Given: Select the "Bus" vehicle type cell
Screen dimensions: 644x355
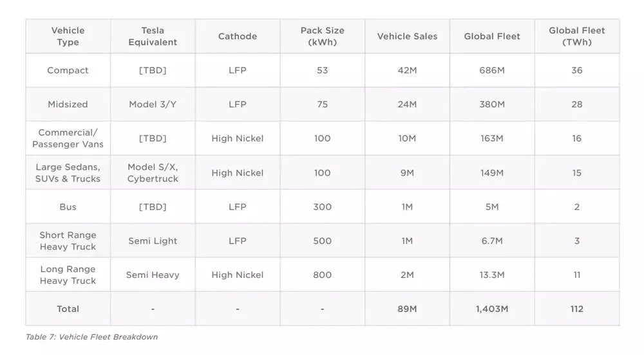Looking at the screenshot, I should (x=68, y=206).
